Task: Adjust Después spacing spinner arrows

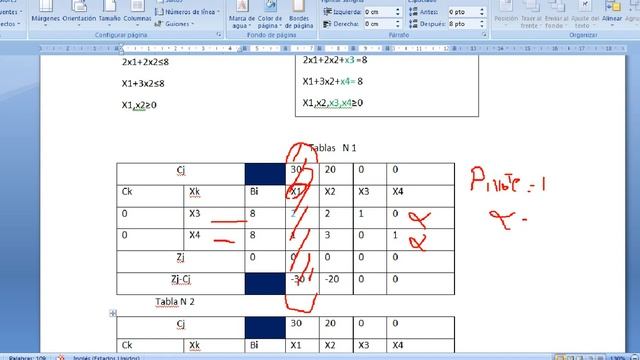Action: 482,24
